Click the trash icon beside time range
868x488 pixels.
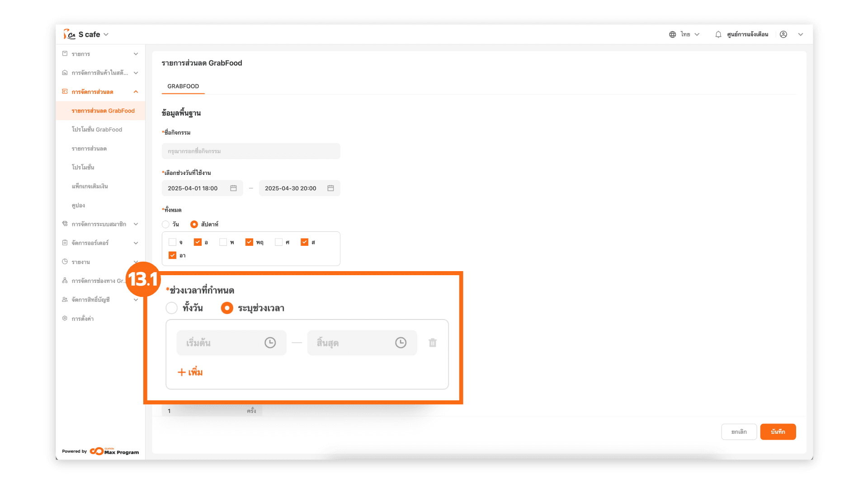click(x=433, y=343)
